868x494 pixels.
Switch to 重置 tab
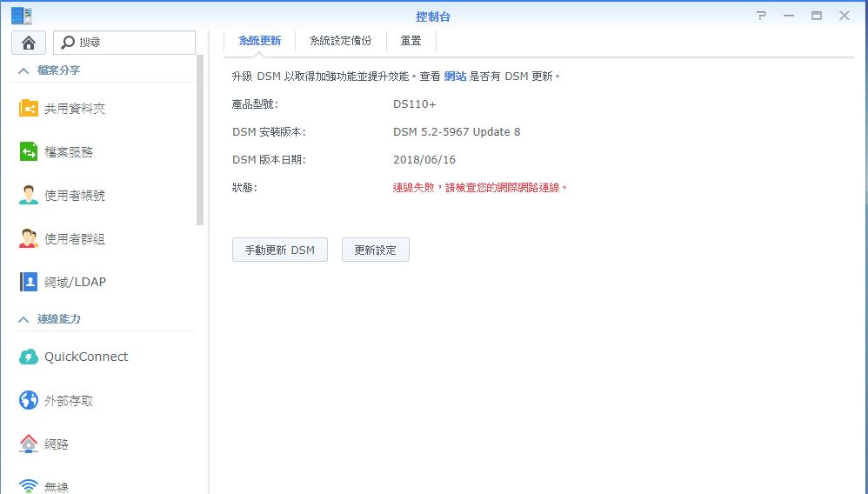point(411,41)
